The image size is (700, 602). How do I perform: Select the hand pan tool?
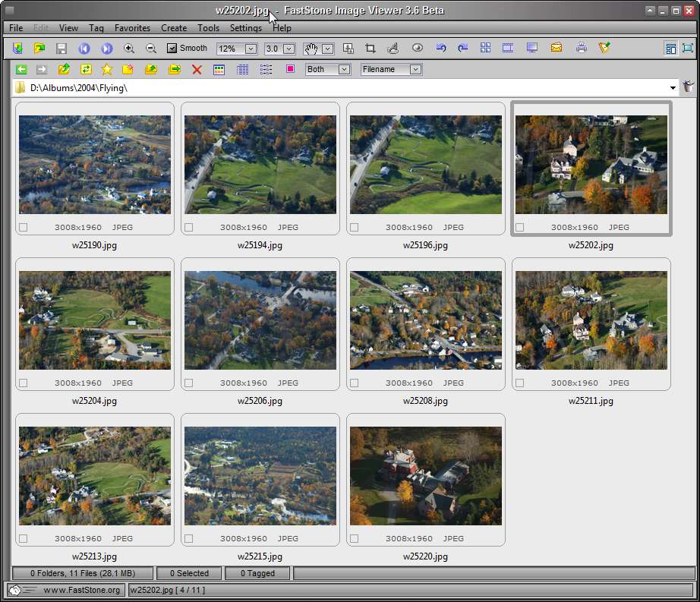point(311,48)
